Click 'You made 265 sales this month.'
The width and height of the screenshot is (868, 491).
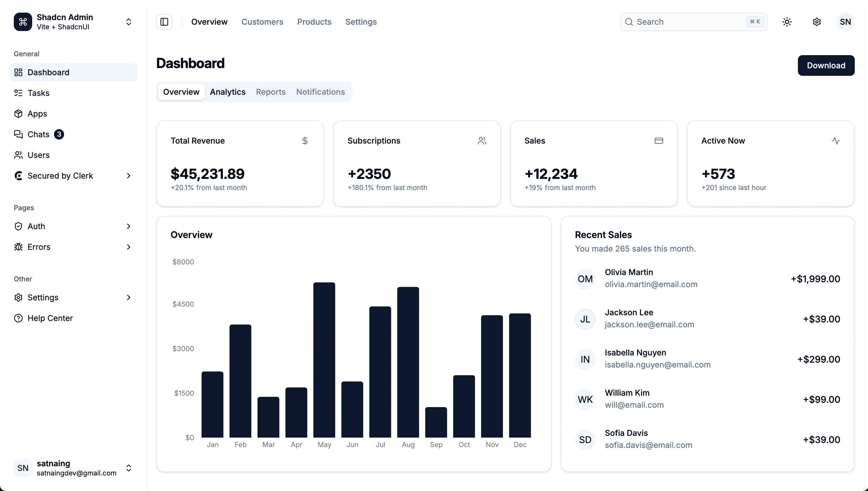[x=635, y=249]
